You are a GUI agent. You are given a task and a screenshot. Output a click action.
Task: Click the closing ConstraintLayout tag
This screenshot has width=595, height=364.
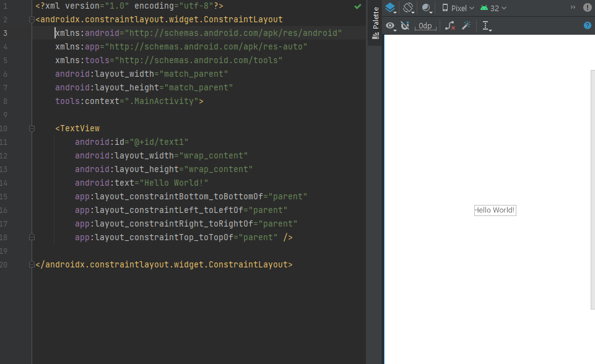click(x=164, y=264)
